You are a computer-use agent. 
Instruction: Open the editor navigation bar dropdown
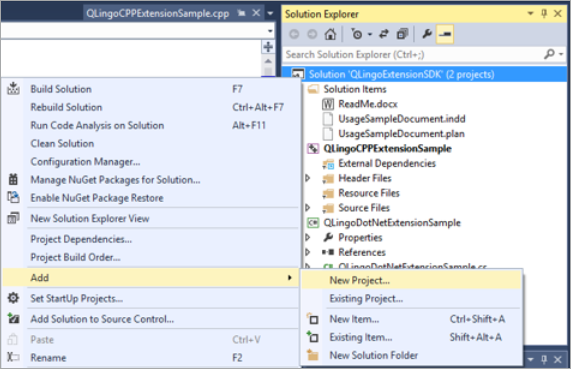point(270,31)
